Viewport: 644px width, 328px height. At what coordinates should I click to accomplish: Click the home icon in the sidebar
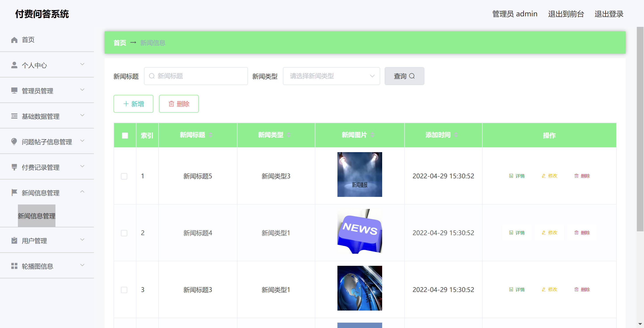pyautogui.click(x=14, y=40)
